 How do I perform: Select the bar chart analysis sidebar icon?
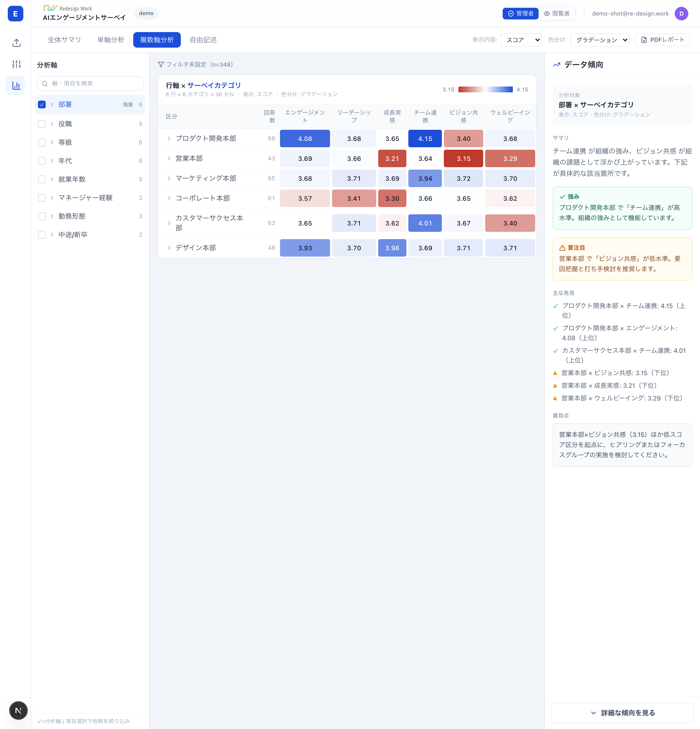(16, 86)
